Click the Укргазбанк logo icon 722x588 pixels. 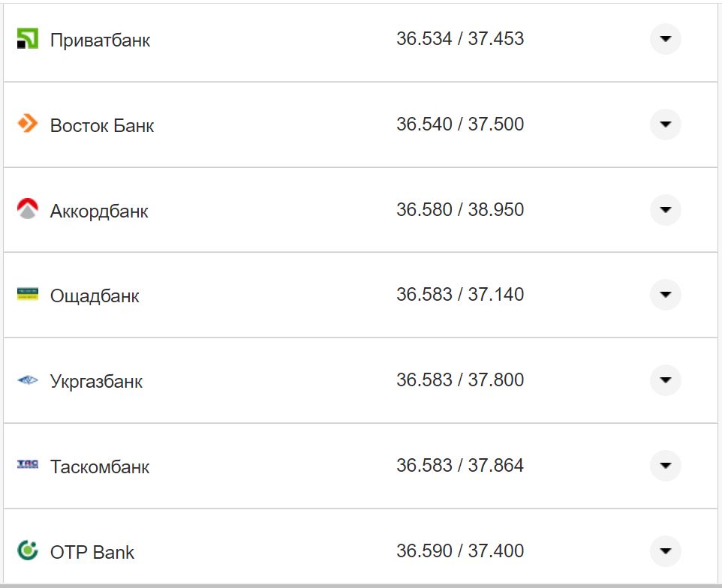27,380
